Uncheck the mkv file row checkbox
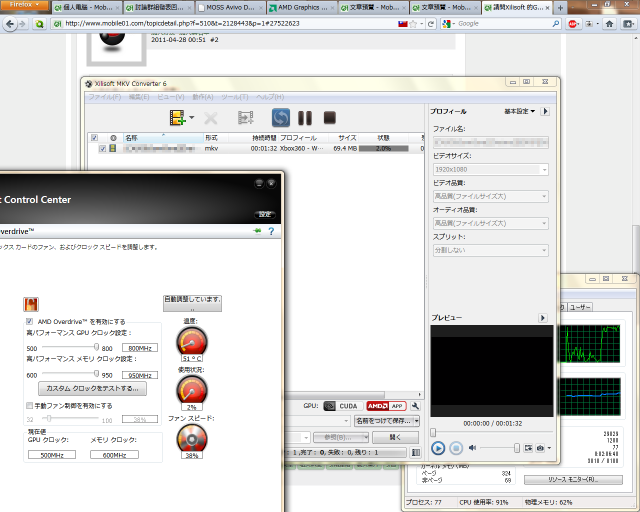The image size is (640, 512). (x=102, y=149)
